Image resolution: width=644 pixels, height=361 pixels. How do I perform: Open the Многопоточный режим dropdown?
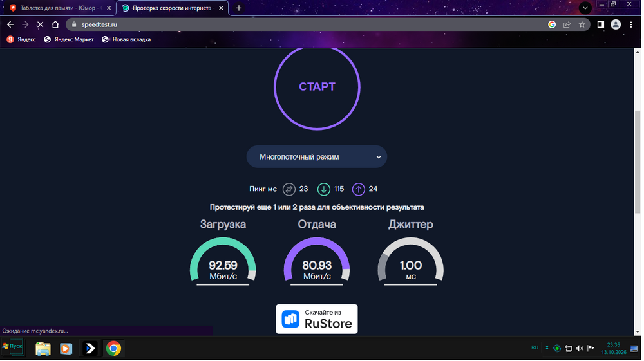point(317,157)
